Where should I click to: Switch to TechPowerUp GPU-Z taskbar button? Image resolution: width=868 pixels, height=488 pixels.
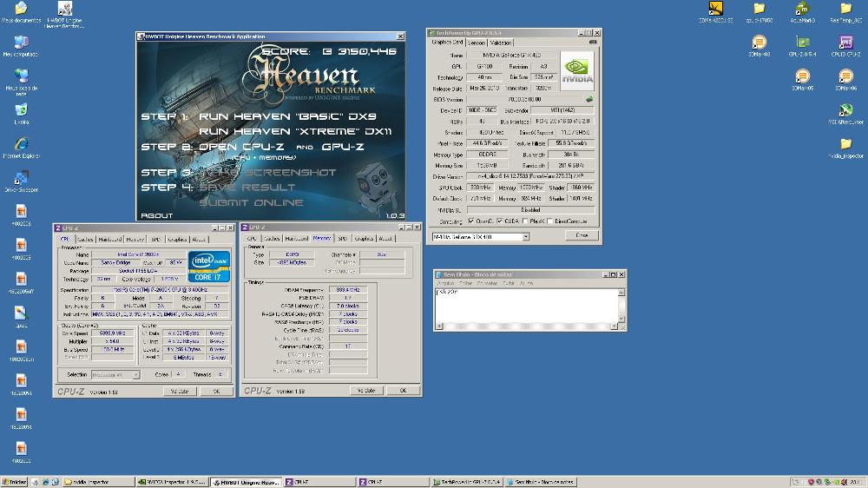467,482
